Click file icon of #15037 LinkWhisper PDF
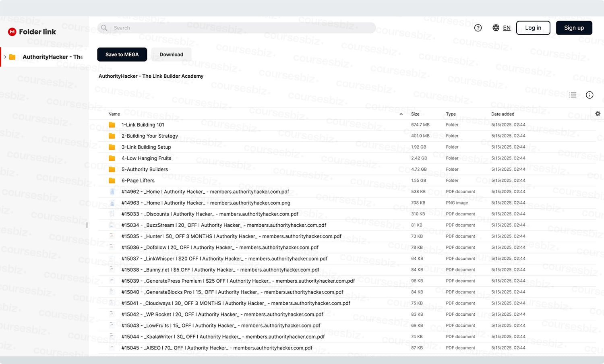The image size is (604, 364). click(112, 259)
